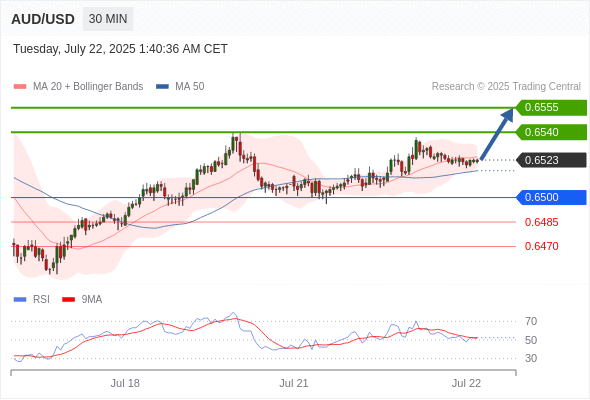
Task: Click the blue RSI legend swatch
Action: (20, 300)
